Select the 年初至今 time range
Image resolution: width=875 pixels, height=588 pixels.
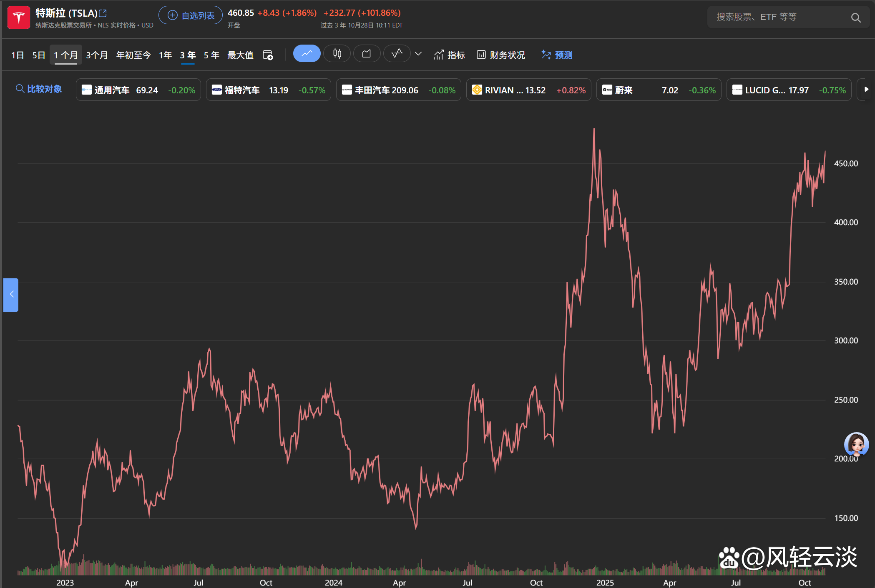[133, 55]
